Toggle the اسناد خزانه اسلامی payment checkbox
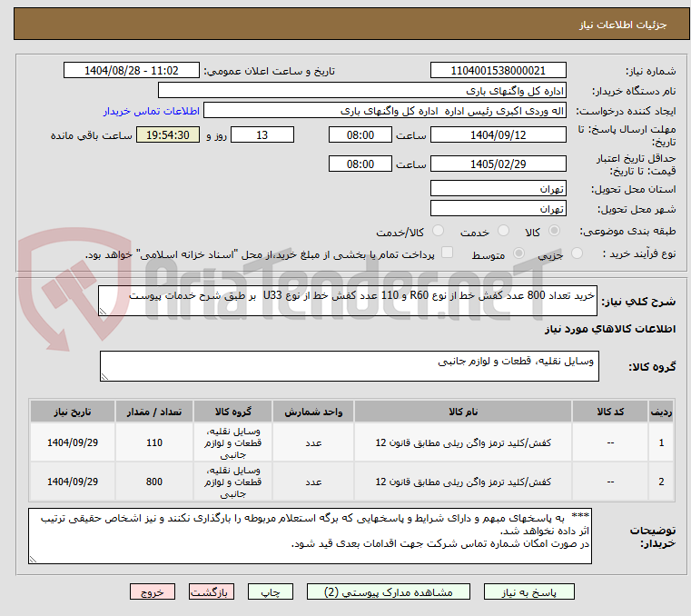691x616 pixels. (x=447, y=253)
